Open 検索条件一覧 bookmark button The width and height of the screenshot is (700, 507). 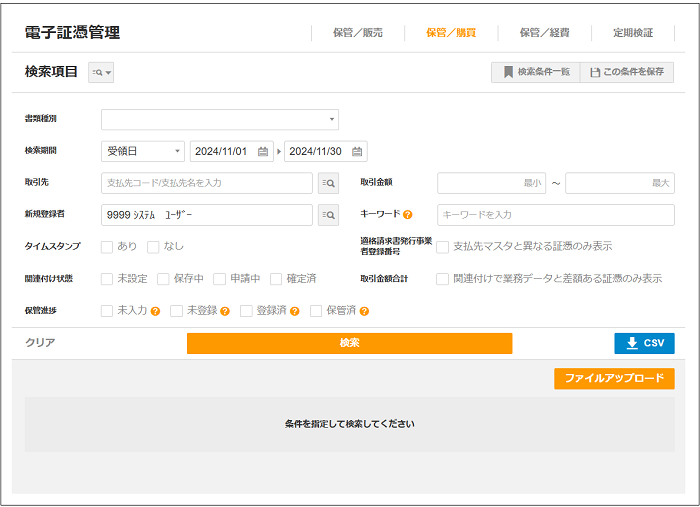coord(535,72)
